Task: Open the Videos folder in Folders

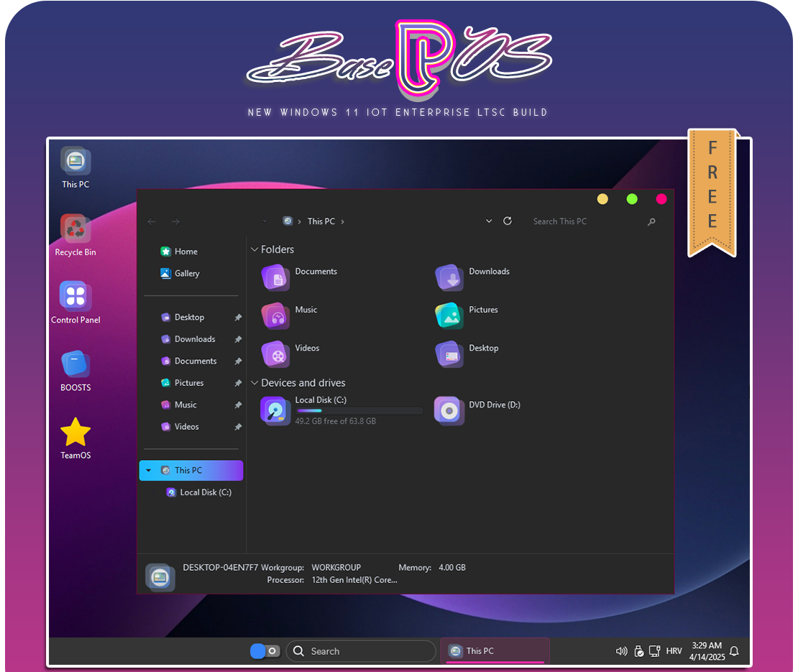Action: pos(275,354)
